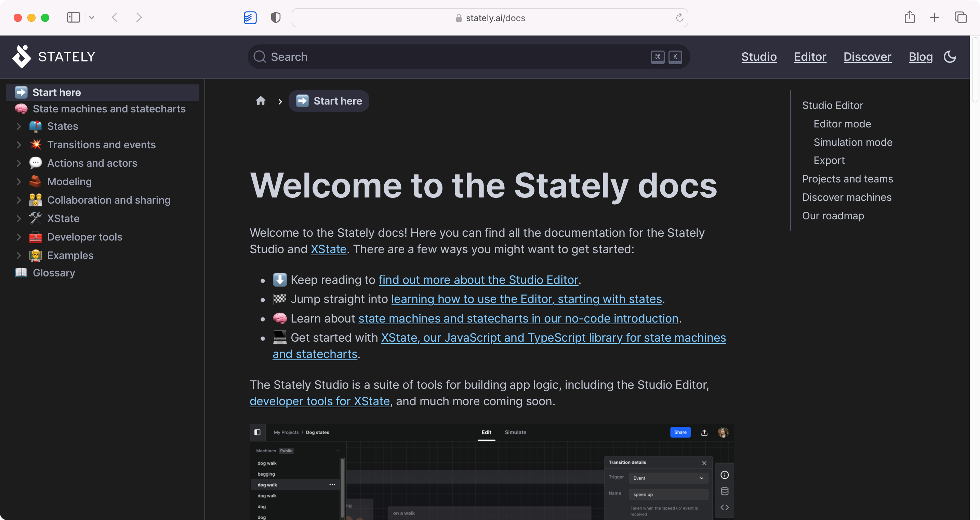The height and width of the screenshot is (520, 980).
Task: Open a new tab with plus icon
Action: [934, 17]
